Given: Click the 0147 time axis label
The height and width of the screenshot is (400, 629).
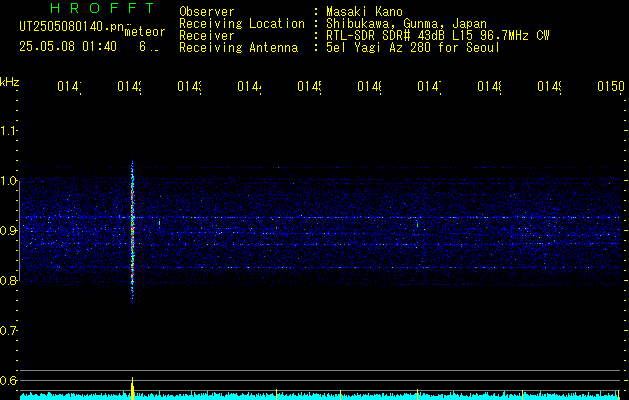Looking at the screenshot, I should pyautogui.click(x=429, y=86).
